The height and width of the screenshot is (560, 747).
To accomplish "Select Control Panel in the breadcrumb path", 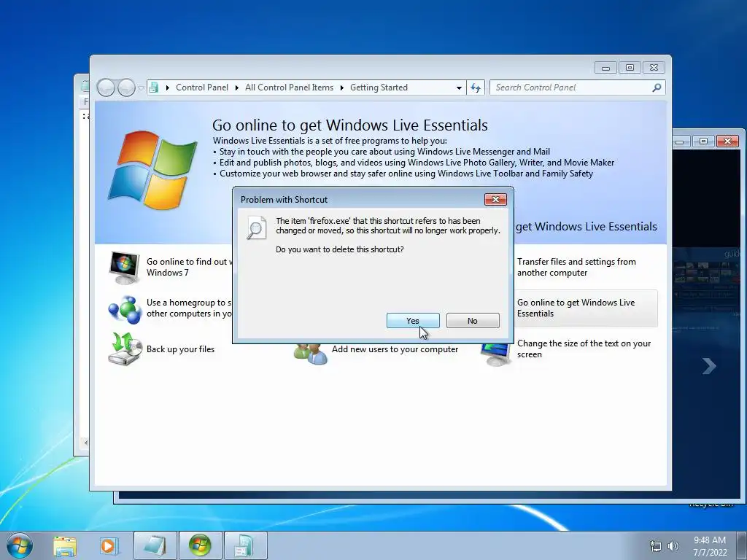I will 202,87.
